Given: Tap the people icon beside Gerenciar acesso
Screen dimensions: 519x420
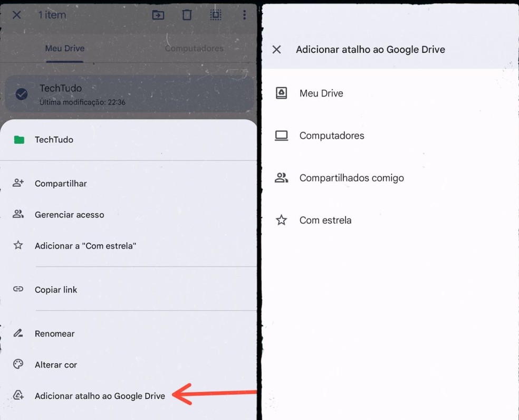Looking at the screenshot, I should pyautogui.click(x=18, y=214).
